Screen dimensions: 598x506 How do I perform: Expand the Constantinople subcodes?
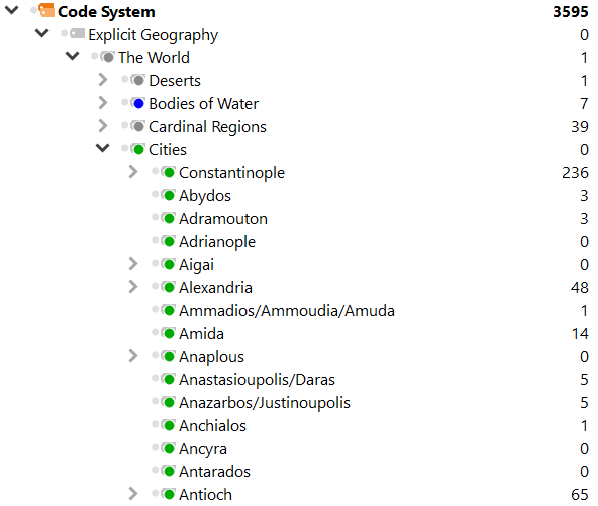[x=133, y=172]
